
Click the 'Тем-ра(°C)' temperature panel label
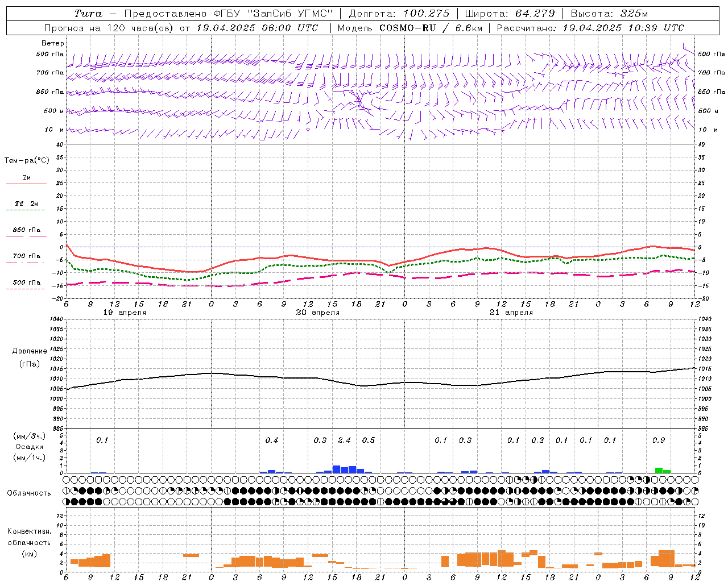click(27, 161)
